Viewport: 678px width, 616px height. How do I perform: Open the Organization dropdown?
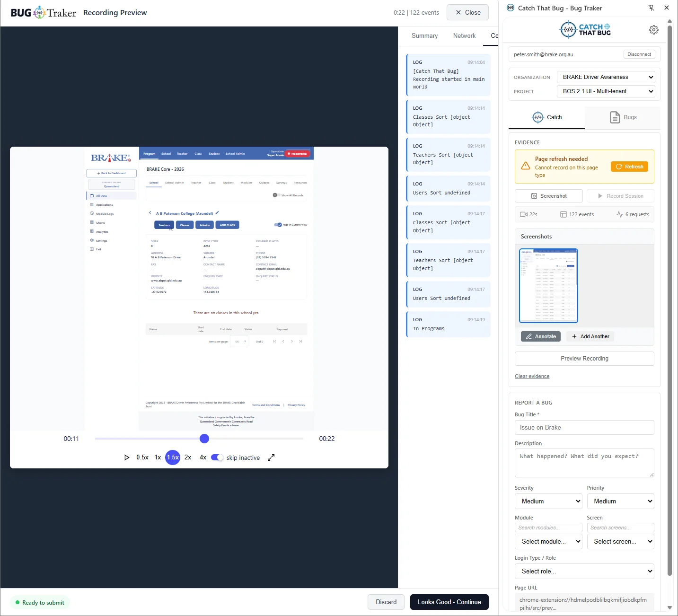click(x=606, y=77)
